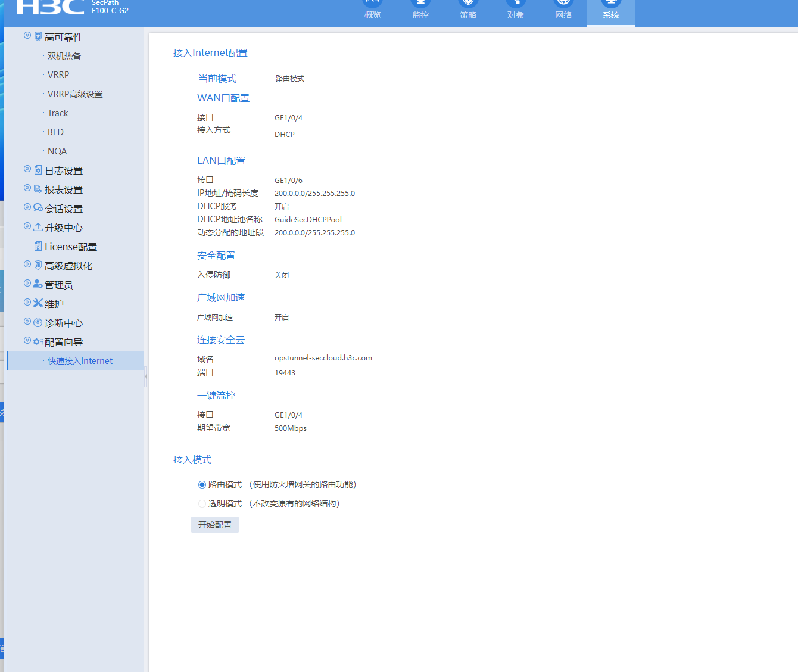The height and width of the screenshot is (672, 798).
Task: Click the 19443 port value
Action: 285,373
